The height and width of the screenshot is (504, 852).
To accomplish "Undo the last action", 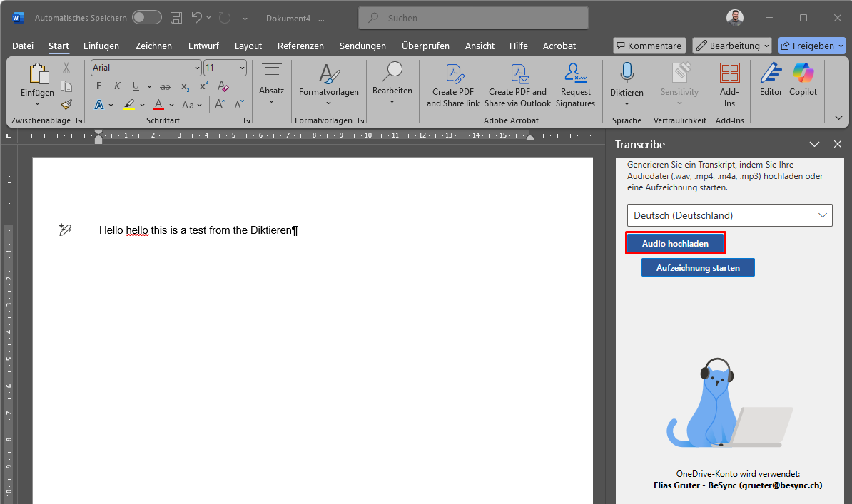I will point(197,18).
